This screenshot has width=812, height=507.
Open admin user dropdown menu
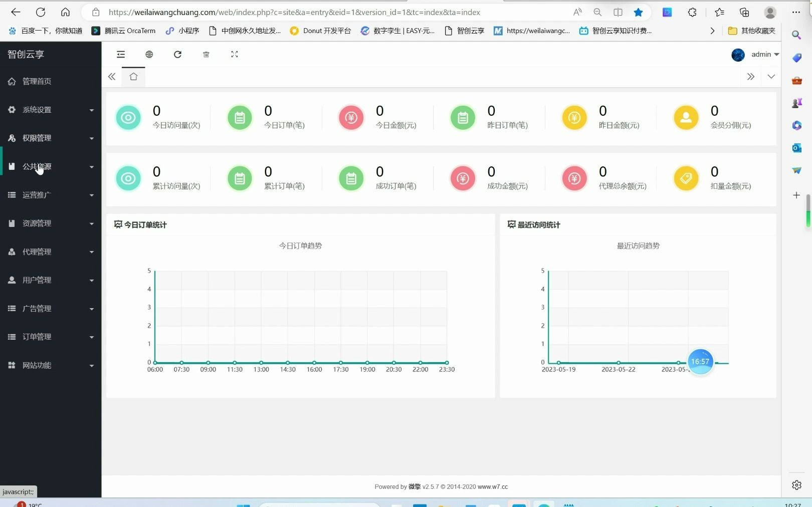[765, 54]
